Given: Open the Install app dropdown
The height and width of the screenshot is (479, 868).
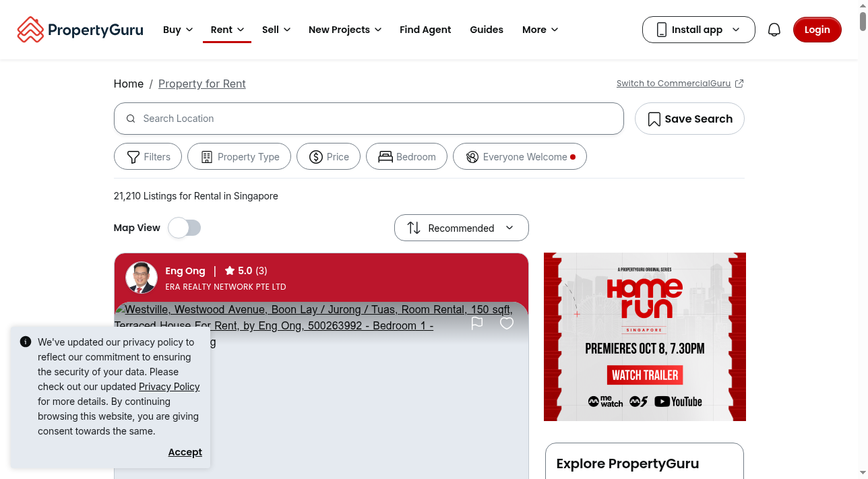Looking at the screenshot, I should point(699,30).
